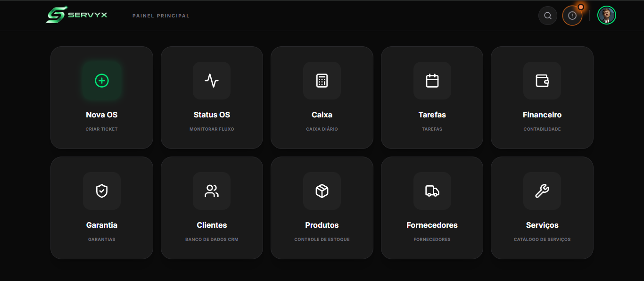Open the truck icon on Fornecedores card
The height and width of the screenshot is (281, 644).
432,191
